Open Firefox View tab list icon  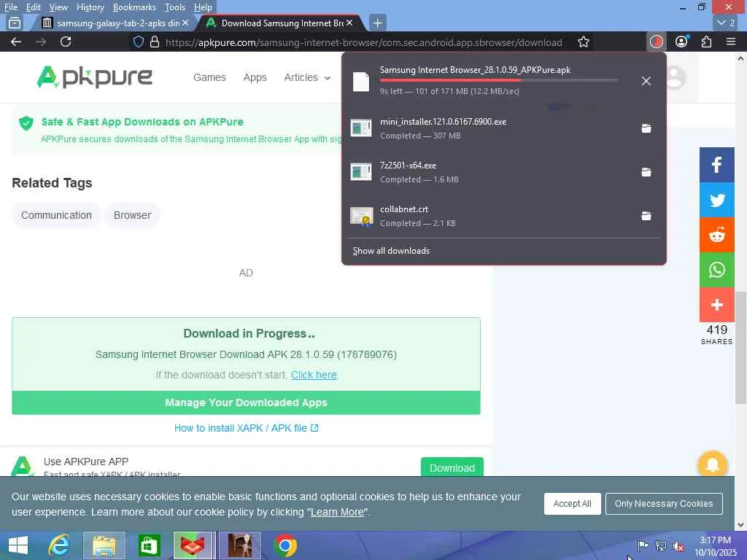[x=15, y=23]
